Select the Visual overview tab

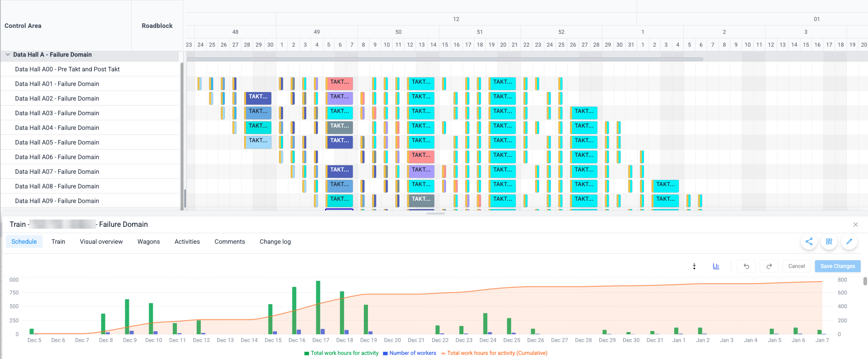point(101,241)
